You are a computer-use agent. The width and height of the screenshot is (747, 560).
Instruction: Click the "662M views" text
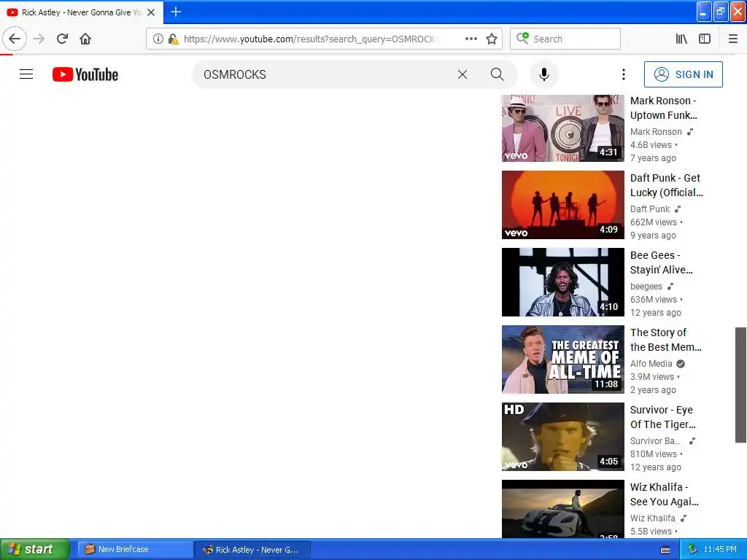pos(654,222)
